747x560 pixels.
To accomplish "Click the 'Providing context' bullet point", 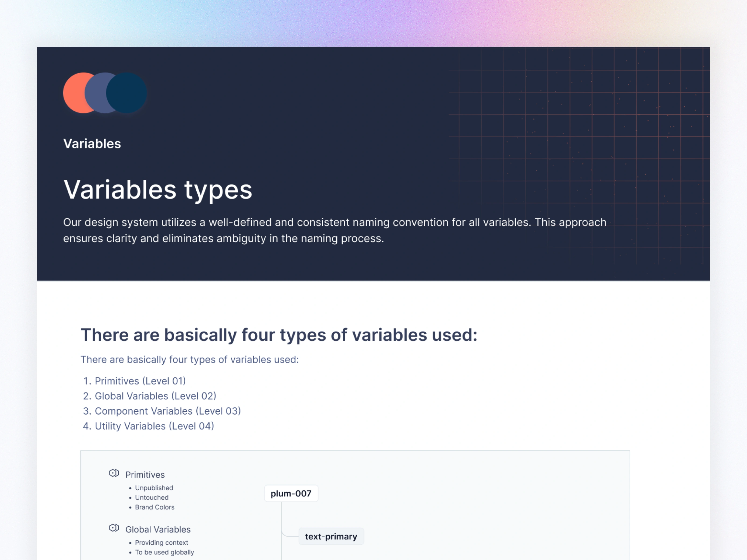I will point(162,542).
